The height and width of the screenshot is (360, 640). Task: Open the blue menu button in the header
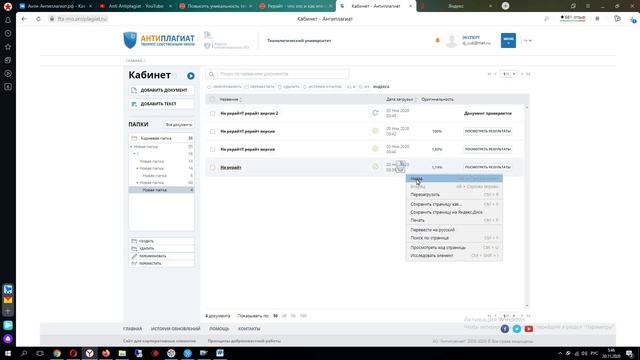click(508, 40)
